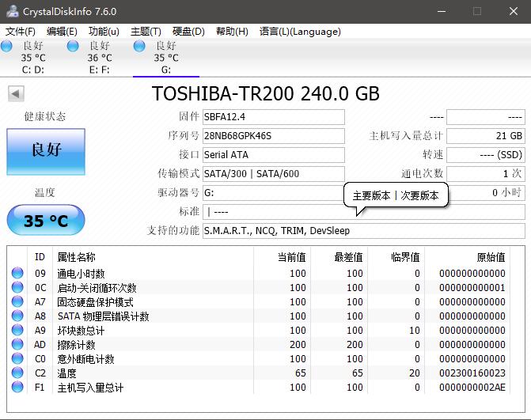
Task: Open the 功能(u) menu
Action: point(104,32)
